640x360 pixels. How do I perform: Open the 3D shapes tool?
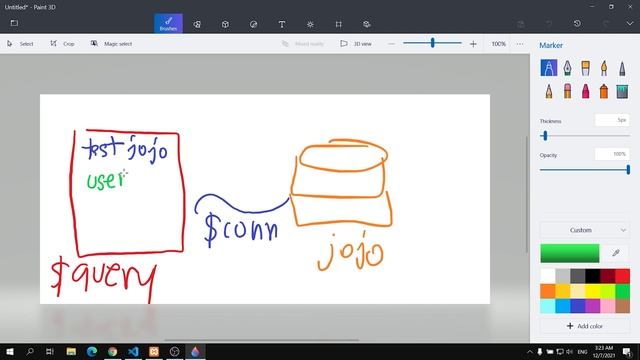(x=225, y=24)
